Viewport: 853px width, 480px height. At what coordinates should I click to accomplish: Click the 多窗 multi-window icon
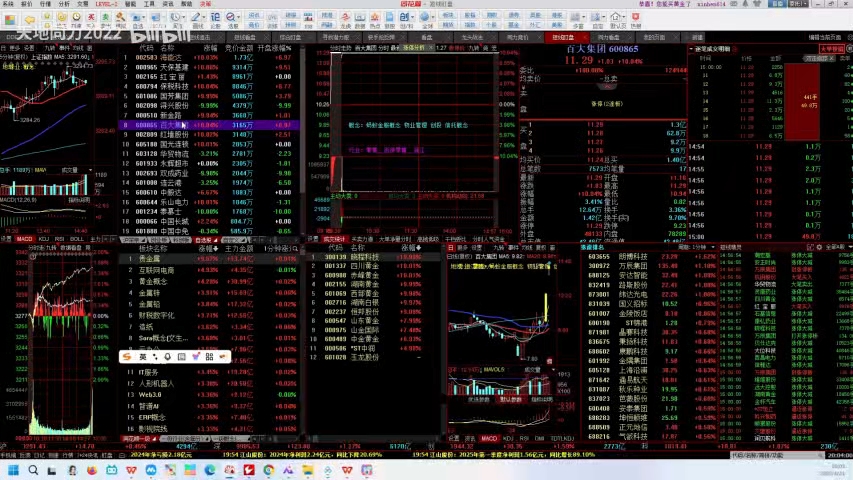point(575,21)
